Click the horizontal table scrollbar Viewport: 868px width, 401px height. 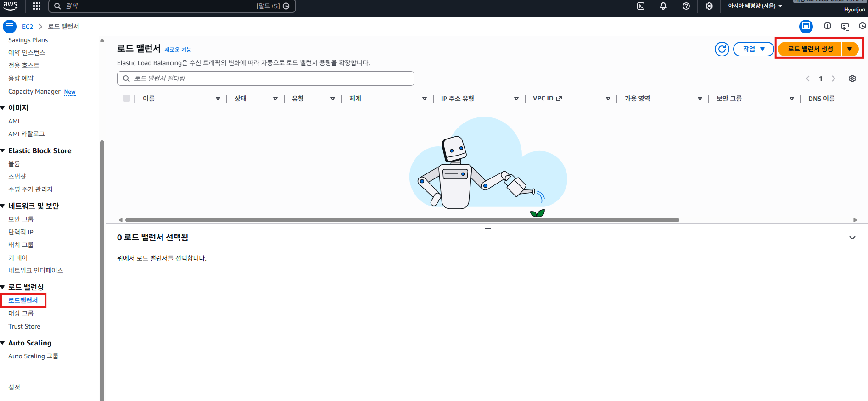click(x=402, y=220)
